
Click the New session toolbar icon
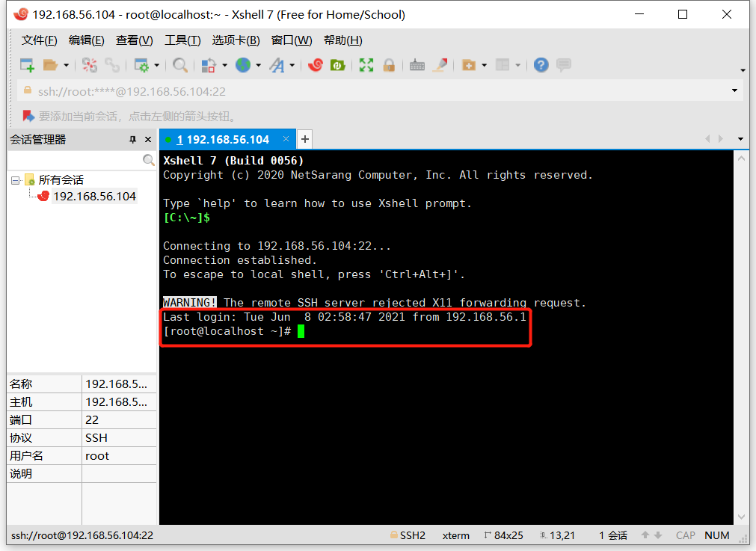pyautogui.click(x=27, y=65)
